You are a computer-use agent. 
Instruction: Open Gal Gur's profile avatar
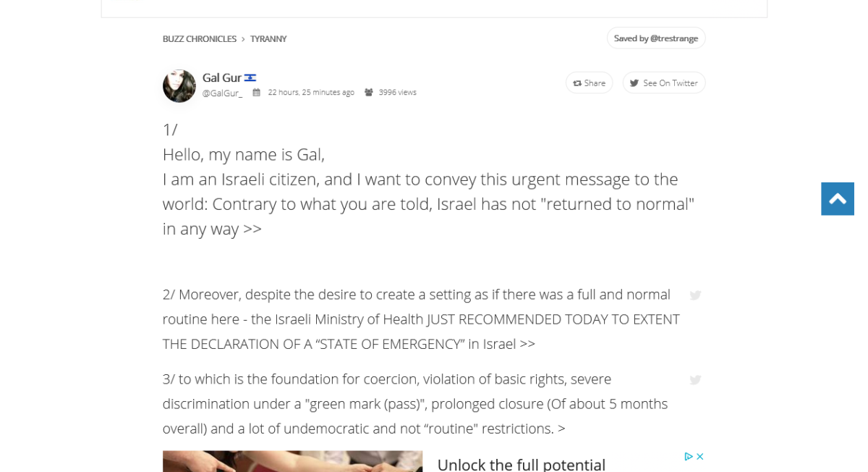[179, 86]
